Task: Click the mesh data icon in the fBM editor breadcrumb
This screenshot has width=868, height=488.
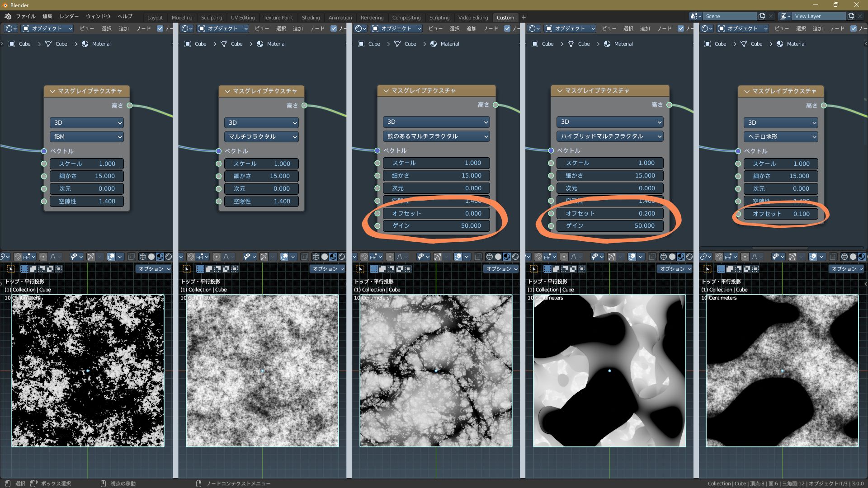Action: click(x=48, y=44)
